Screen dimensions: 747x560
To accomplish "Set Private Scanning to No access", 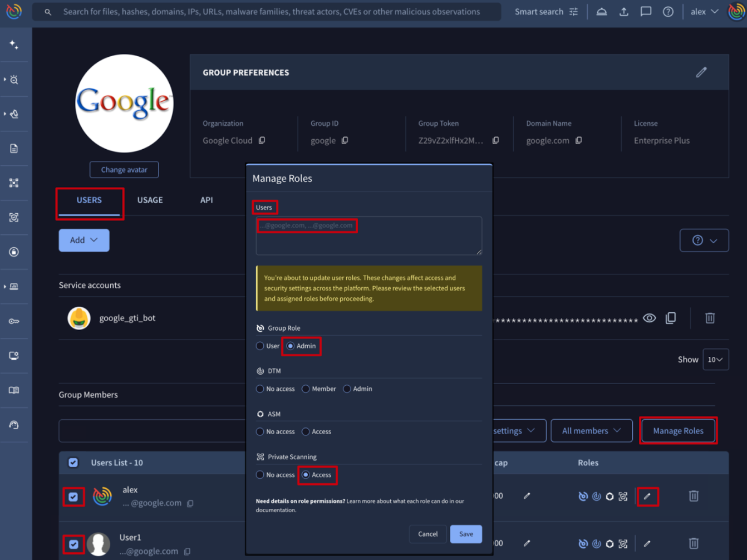I will tap(260, 475).
